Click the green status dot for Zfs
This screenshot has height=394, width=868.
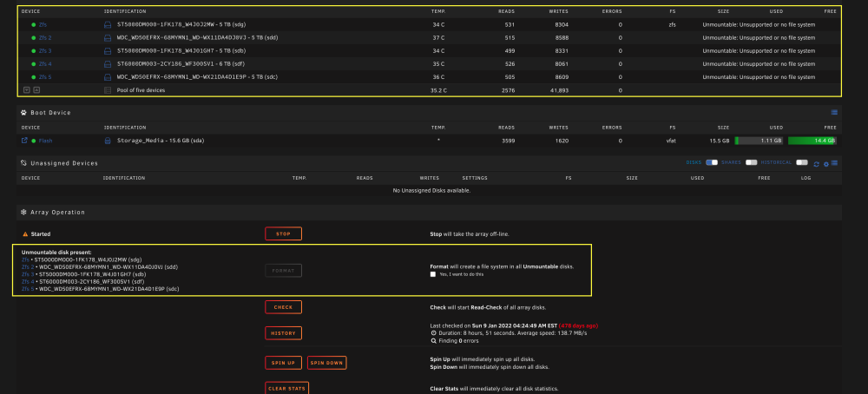click(34, 25)
